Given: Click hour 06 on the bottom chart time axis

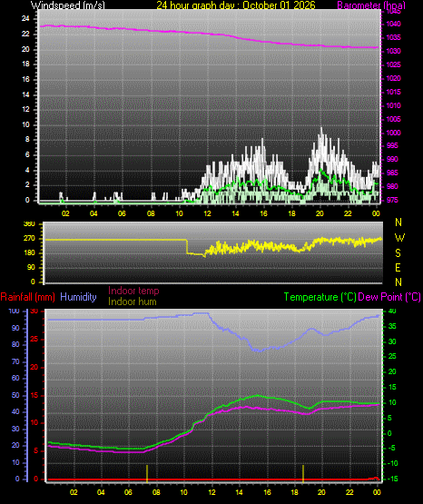Looking at the screenshot, I should point(128,492).
